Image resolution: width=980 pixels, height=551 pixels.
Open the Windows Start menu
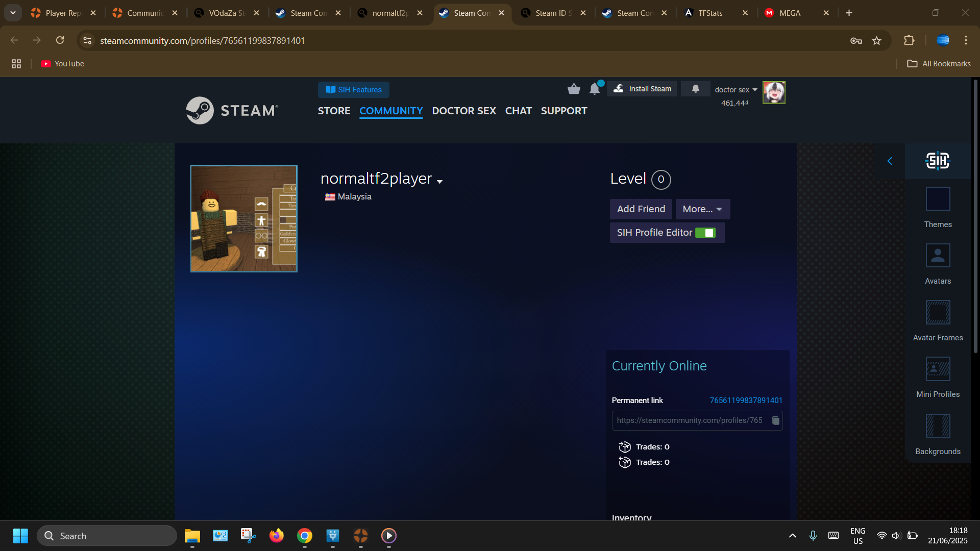(20, 536)
